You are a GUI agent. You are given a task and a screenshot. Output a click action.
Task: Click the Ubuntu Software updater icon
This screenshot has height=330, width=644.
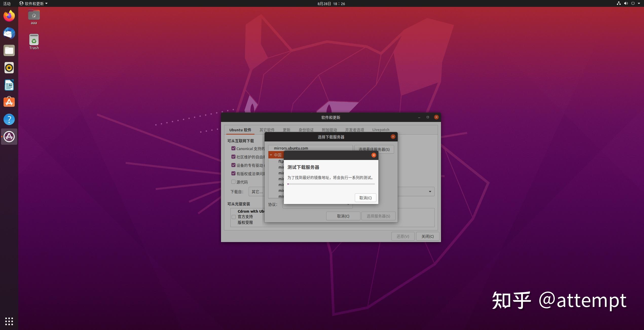tap(9, 136)
